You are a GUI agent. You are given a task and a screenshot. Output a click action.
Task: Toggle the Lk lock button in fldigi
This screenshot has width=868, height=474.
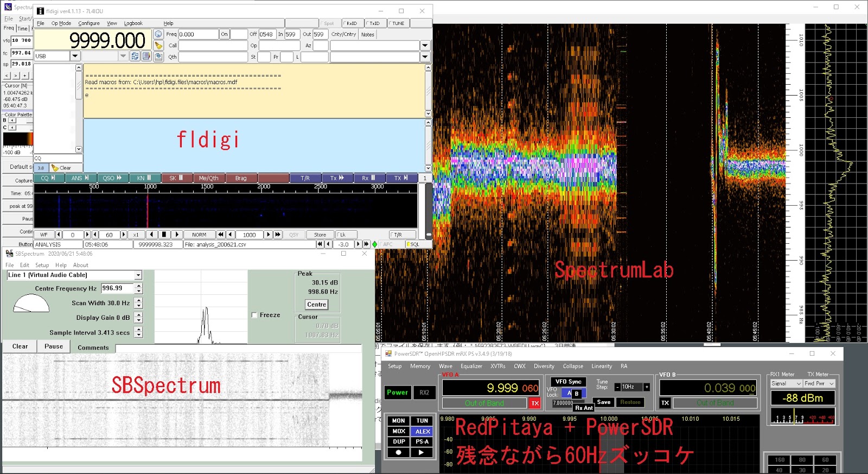[x=346, y=235]
